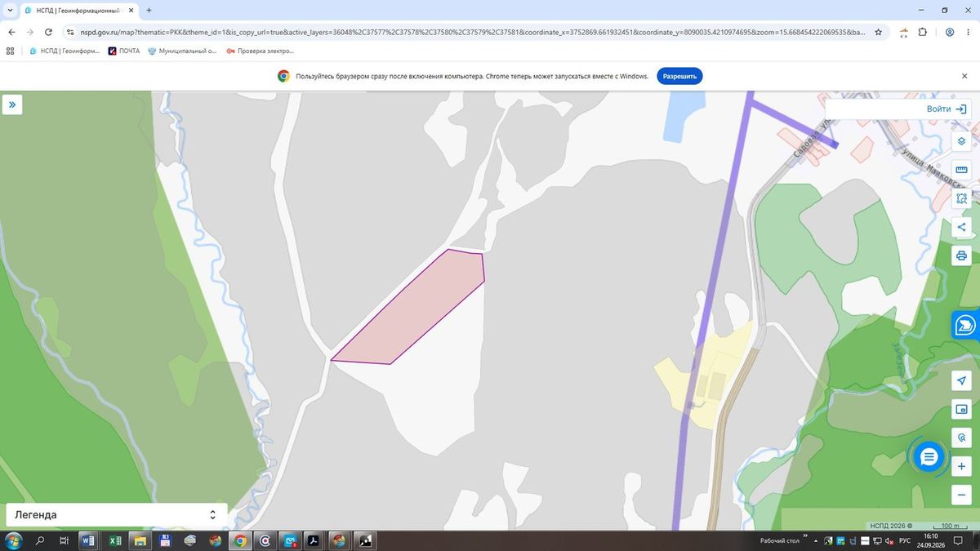Open the blue side assistant panel icon
The width and height of the screenshot is (980, 551).
tap(965, 325)
